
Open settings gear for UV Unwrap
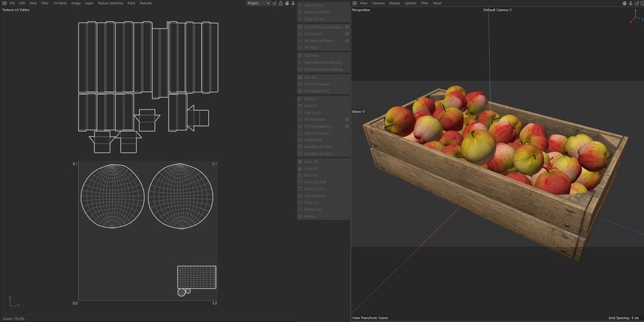coord(347,34)
